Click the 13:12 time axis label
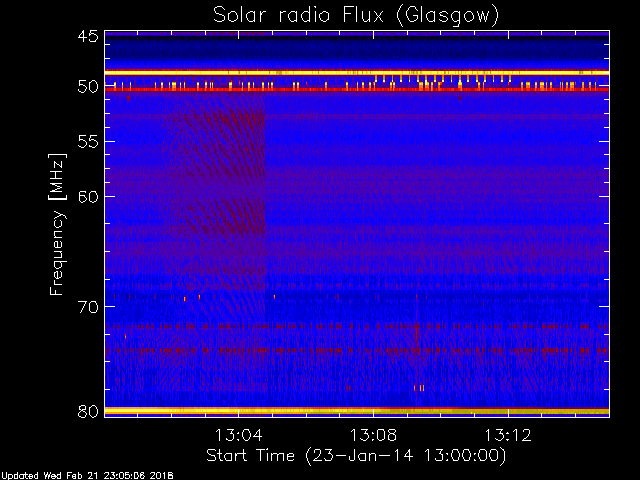The height and width of the screenshot is (480, 640). tap(508, 435)
